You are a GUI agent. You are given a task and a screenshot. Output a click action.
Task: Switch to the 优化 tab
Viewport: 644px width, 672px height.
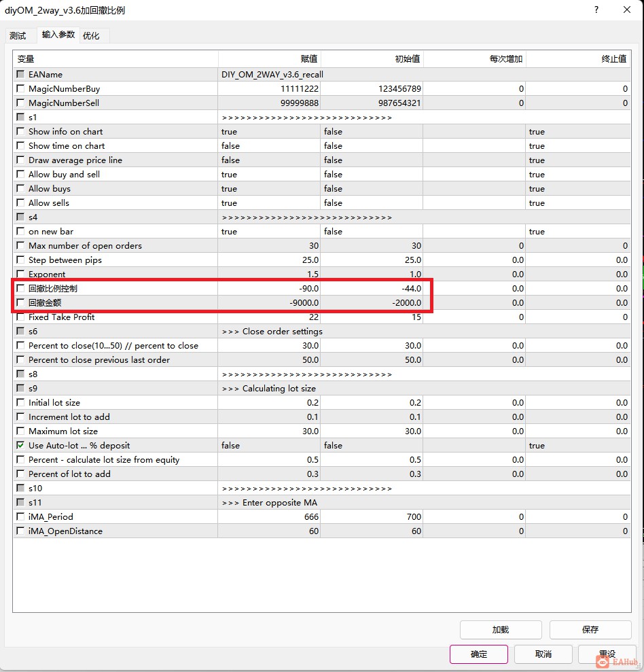[x=91, y=35]
